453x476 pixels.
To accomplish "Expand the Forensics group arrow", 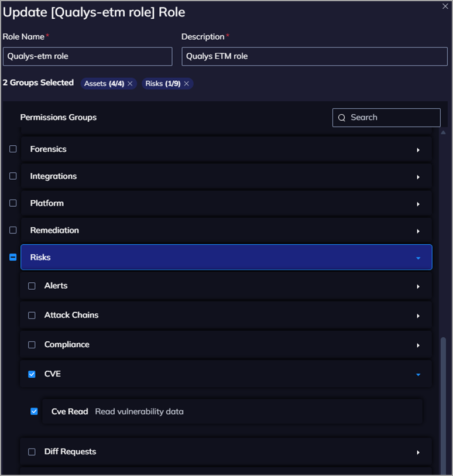I will pyautogui.click(x=418, y=150).
